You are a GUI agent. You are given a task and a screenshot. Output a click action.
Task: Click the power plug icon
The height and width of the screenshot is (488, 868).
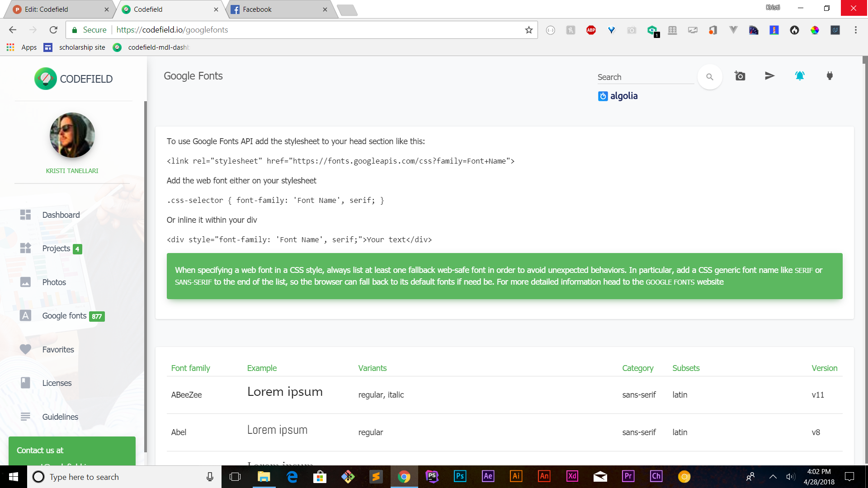[830, 76]
